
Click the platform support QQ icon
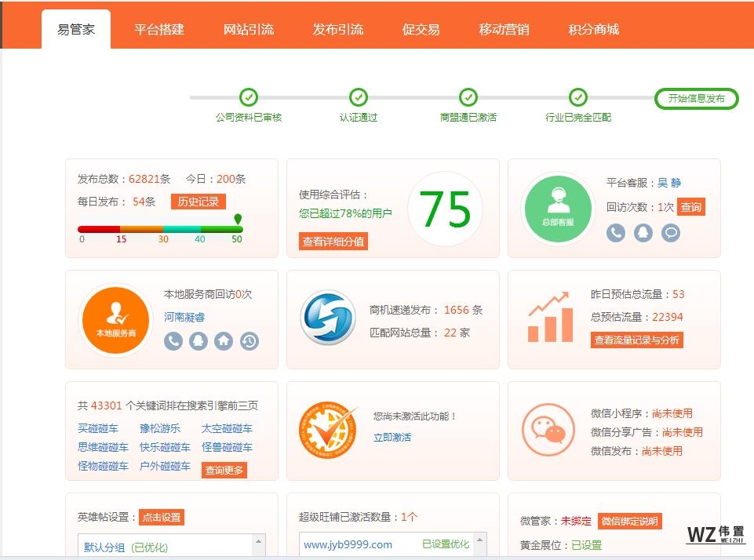(x=643, y=233)
